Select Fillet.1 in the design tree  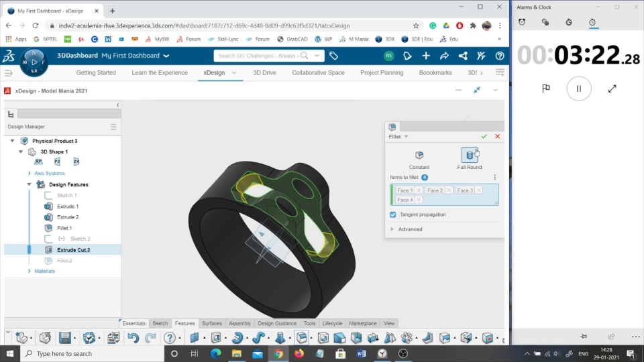[x=64, y=228]
